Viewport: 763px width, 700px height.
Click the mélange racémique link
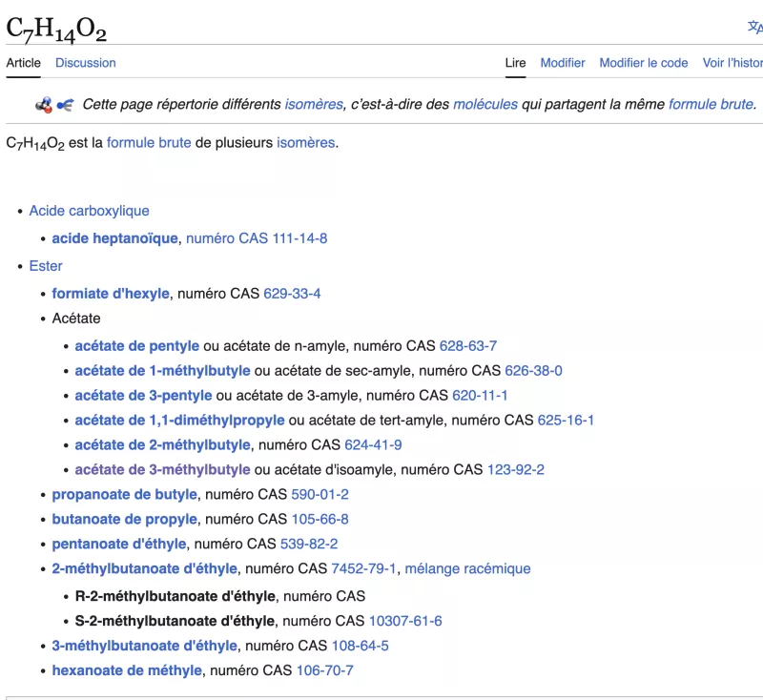[467, 568]
